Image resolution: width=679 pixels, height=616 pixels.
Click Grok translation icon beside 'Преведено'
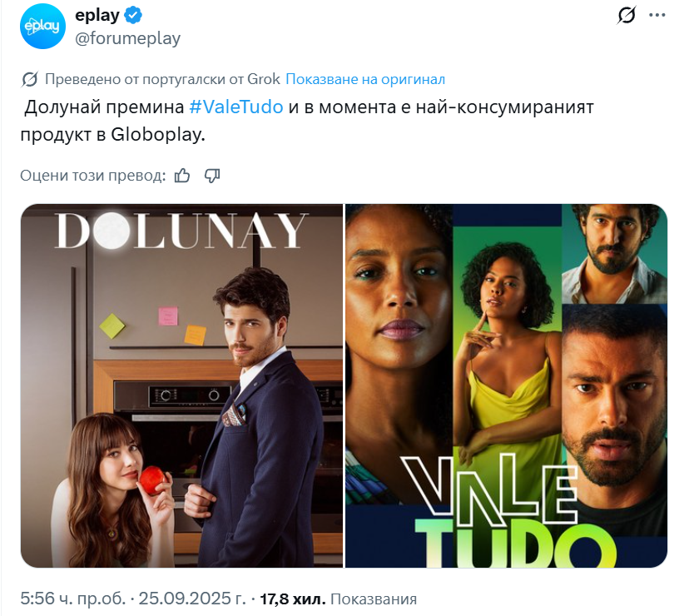(29, 79)
